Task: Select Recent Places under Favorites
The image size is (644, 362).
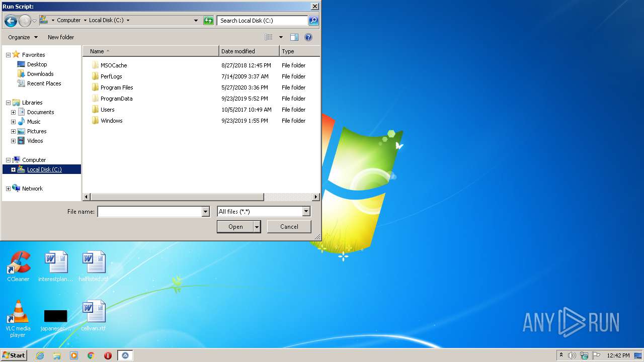Action: tap(44, 83)
